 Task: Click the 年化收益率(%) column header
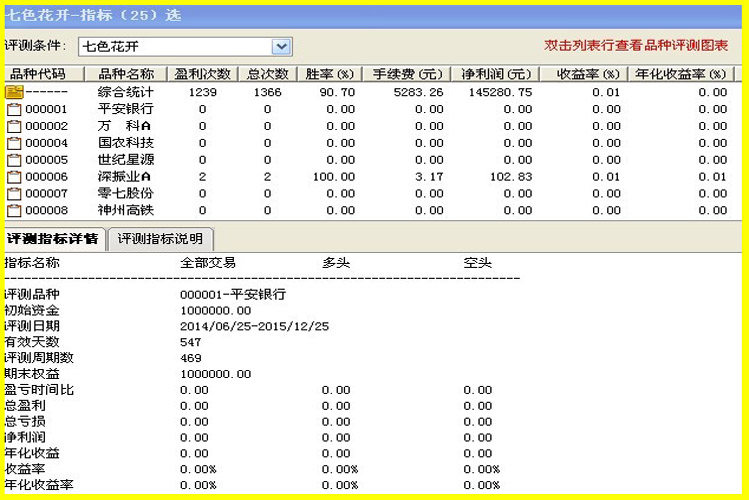tap(681, 74)
